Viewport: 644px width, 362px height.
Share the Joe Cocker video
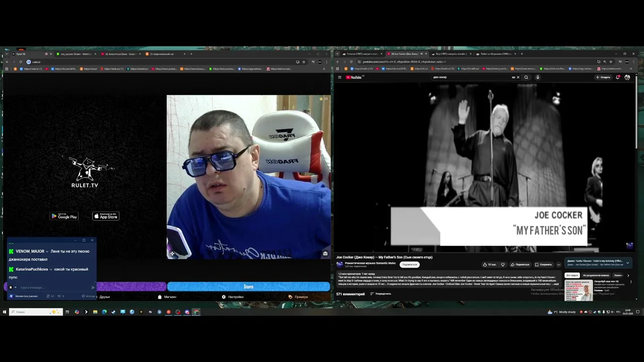pos(520,264)
